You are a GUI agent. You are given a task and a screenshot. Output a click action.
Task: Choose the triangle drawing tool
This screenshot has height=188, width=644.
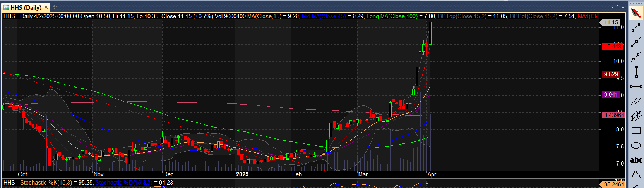(636, 174)
